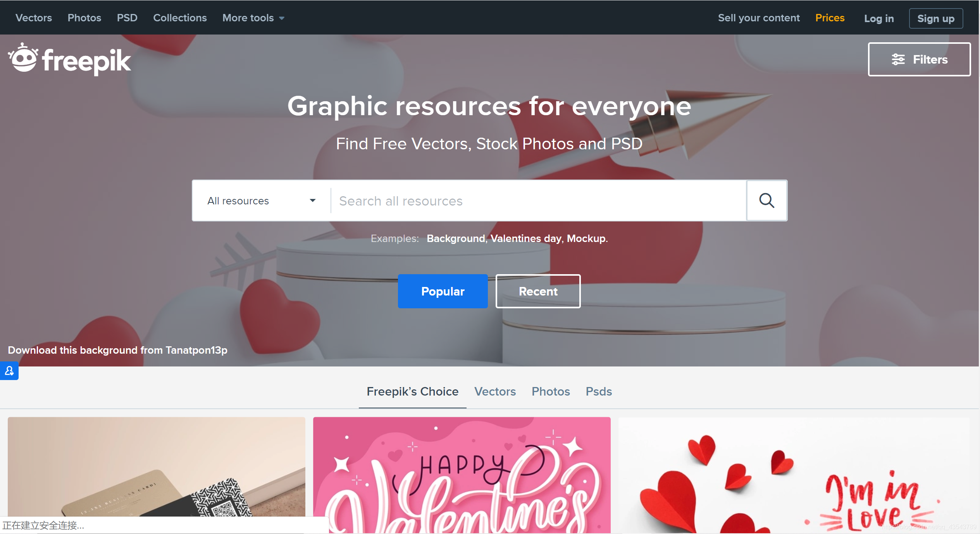Open Collections in the top menu
This screenshot has width=980, height=534.
click(x=180, y=18)
